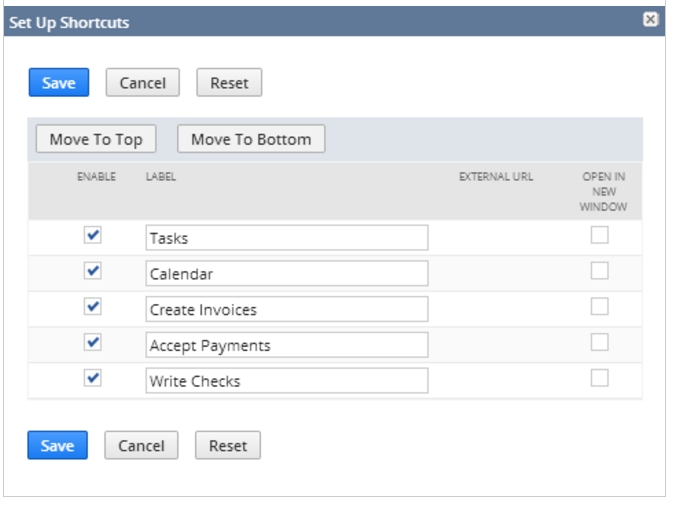
Task: Click the top Save button
Action: 58,83
